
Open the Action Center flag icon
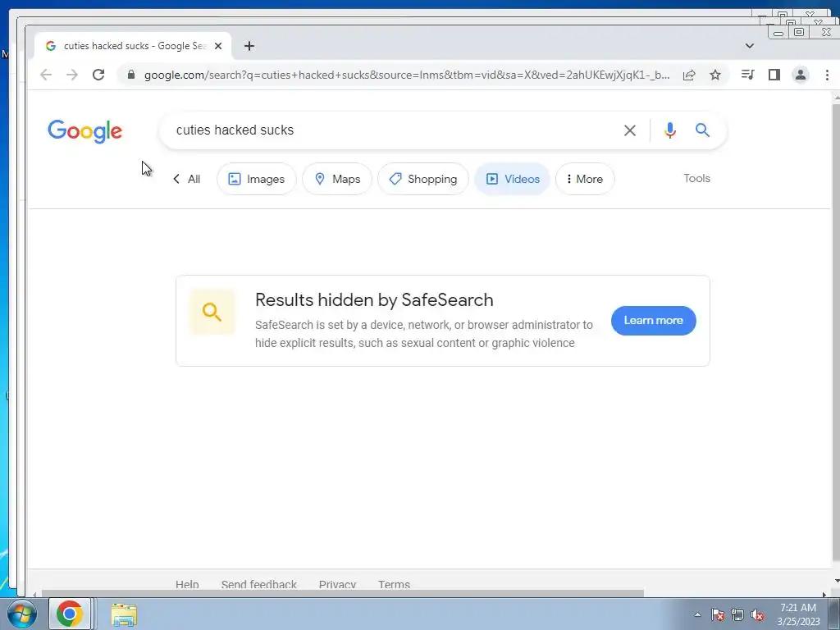tap(718, 614)
